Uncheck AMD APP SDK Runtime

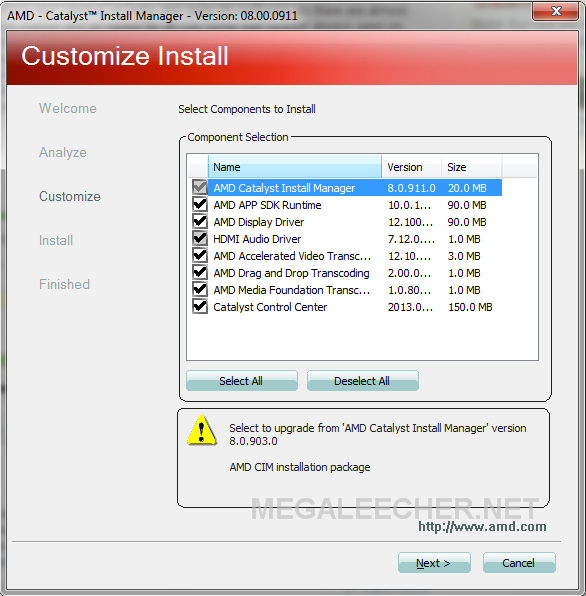click(200, 204)
